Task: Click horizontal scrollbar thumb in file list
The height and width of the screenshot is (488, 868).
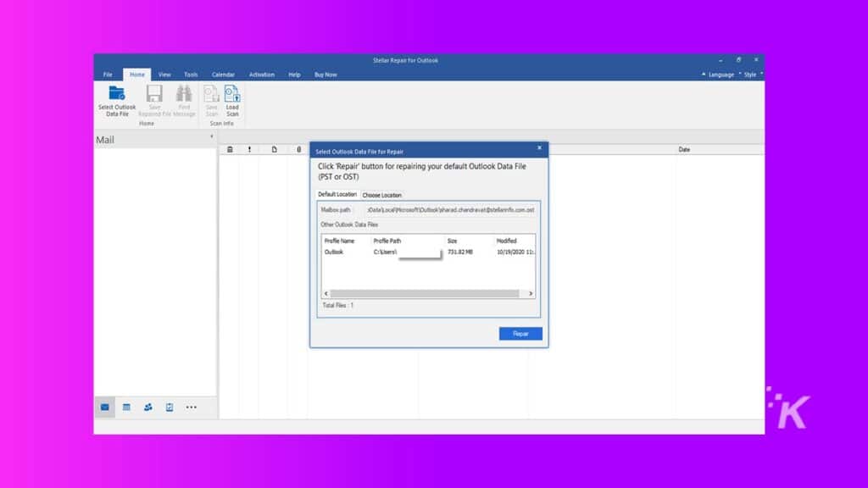Action: (x=425, y=294)
